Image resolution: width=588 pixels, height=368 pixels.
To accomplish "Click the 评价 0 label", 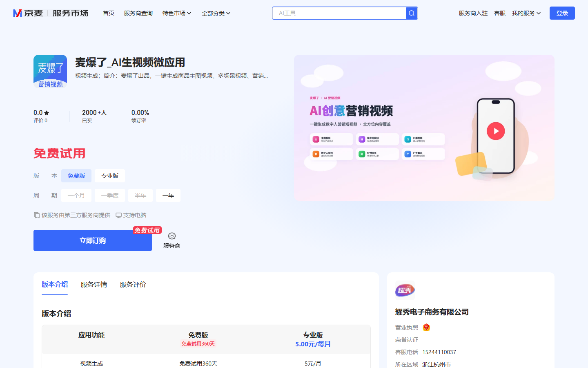I will (40, 121).
